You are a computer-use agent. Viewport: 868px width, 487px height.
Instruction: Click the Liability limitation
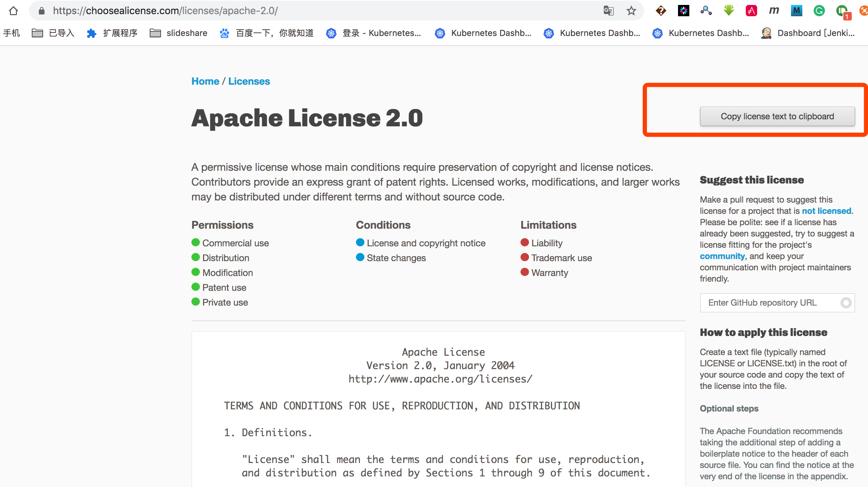tap(542, 243)
